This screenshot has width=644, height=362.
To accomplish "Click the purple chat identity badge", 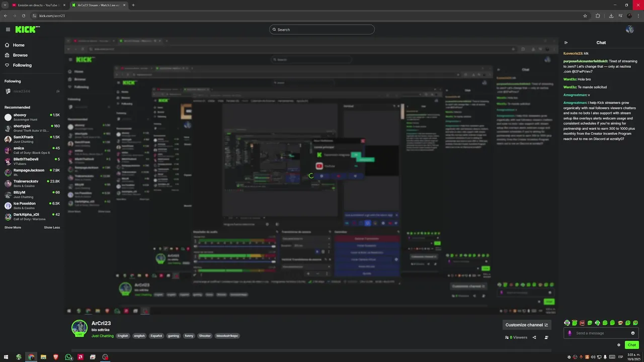I will (570, 333).
